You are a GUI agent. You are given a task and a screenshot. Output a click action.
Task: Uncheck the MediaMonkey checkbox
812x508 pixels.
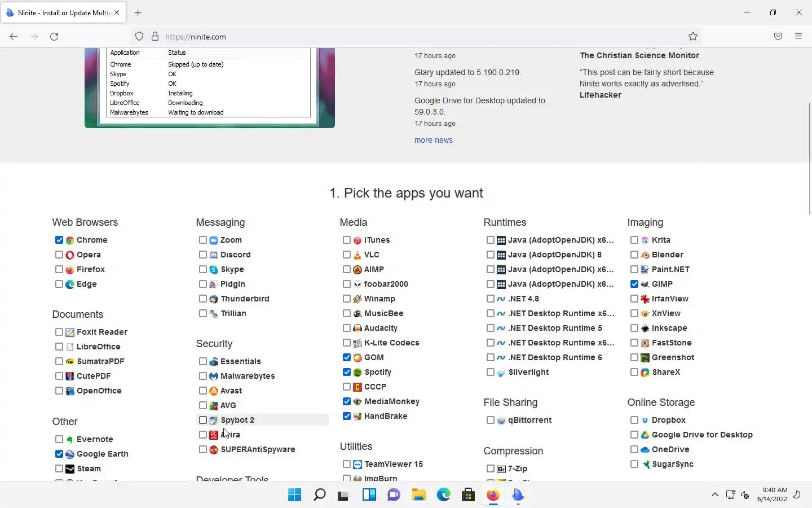[x=347, y=401]
